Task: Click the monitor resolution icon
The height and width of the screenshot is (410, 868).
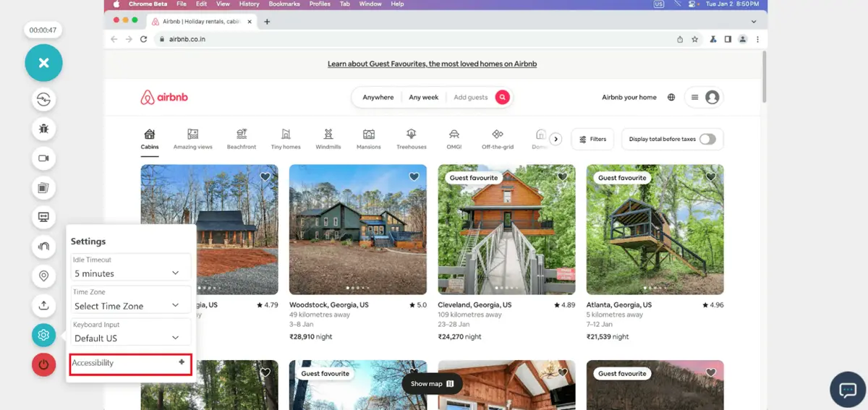Action: click(43, 217)
